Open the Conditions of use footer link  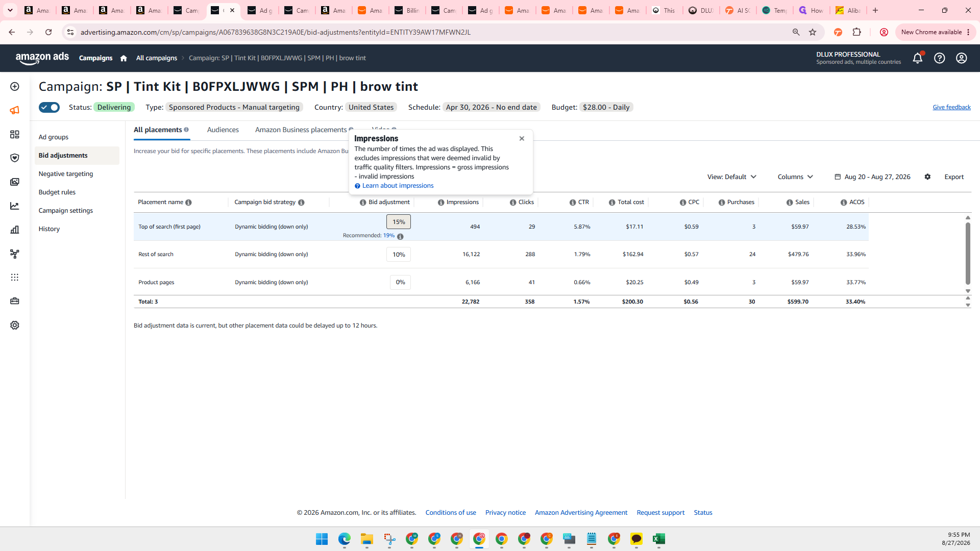(x=451, y=513)
